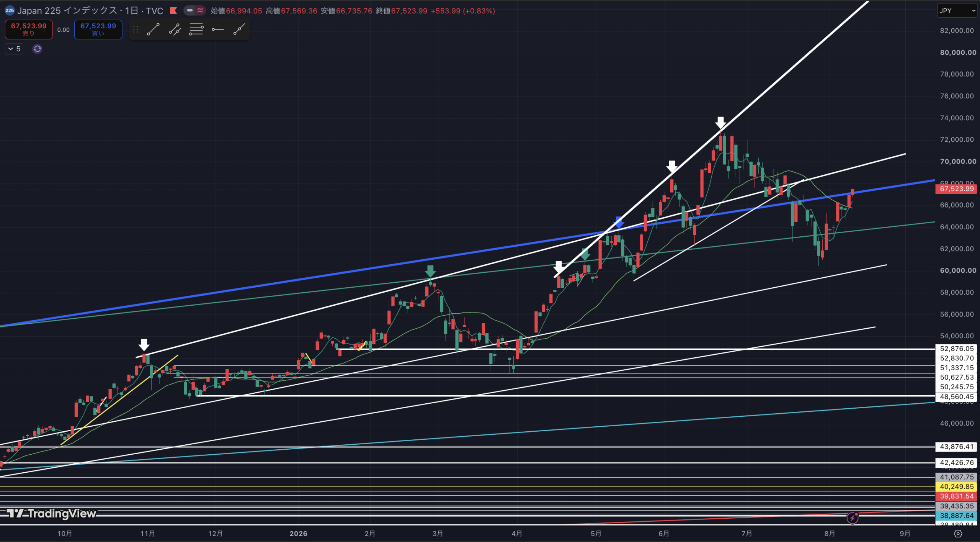Select the horizontal ray drawing tool
980x542 pixels.
click(x=217, y=29)
